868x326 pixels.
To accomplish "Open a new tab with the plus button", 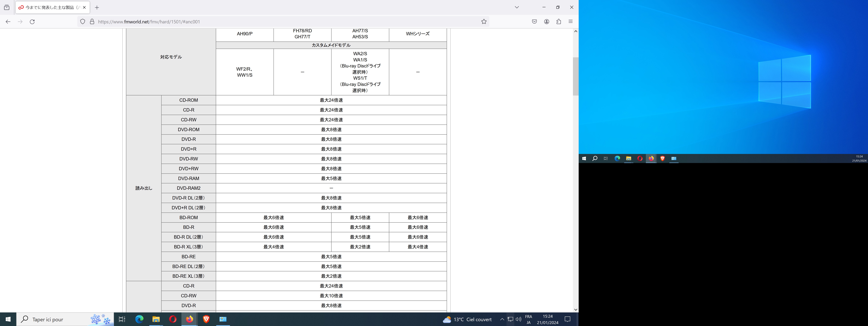I will pyautogui.click(x=97, y=7).
